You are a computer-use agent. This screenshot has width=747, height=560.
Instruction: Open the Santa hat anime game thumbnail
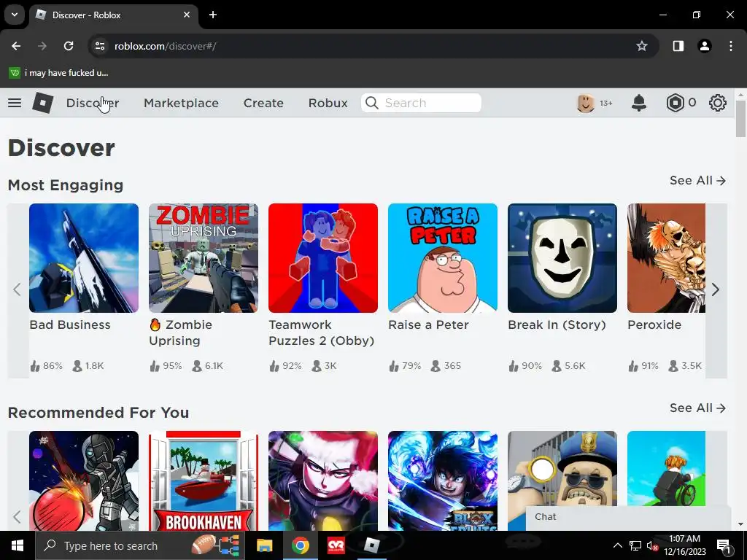coord(323,481)
